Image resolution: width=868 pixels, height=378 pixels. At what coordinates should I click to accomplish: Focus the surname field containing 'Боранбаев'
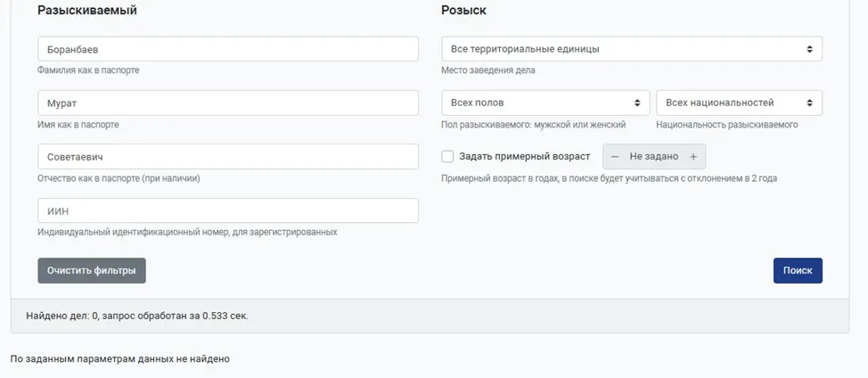point(228,49)
